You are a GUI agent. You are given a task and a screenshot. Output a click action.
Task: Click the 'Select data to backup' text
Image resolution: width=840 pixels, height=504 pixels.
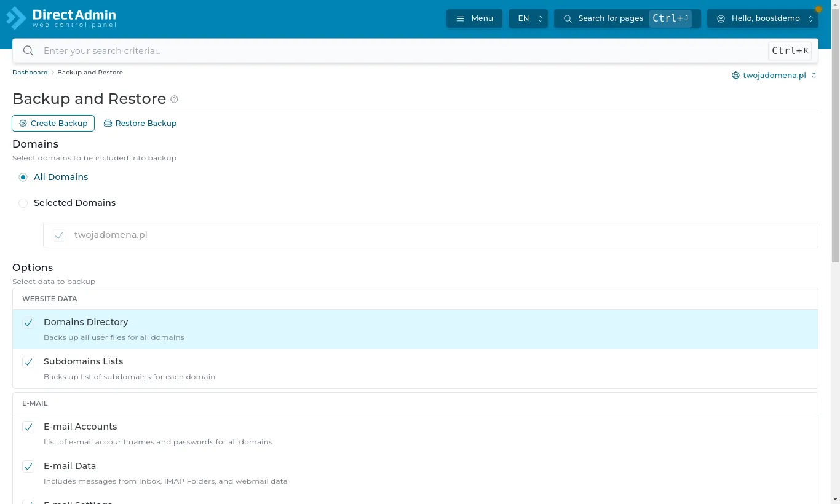(53, 282)
